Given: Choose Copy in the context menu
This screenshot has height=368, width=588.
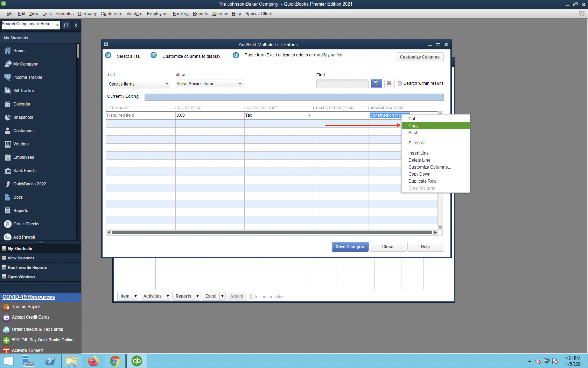Looking at the screenshot, I should point(436,126).
